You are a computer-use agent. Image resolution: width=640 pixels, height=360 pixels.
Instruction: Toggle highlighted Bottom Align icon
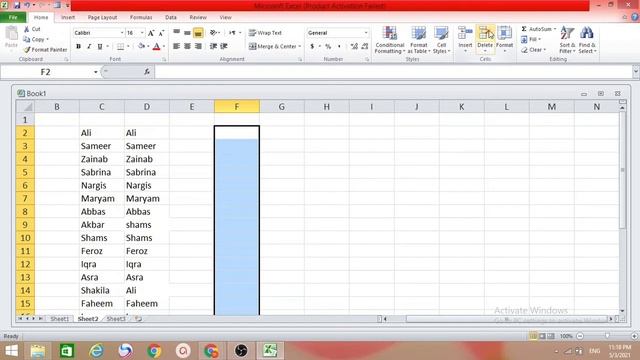point(198,33)
